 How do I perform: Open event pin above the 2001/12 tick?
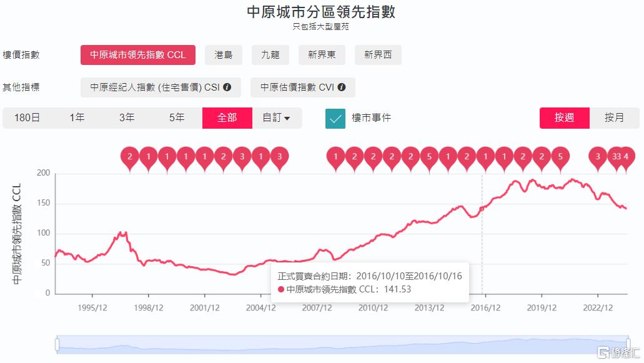204,159
